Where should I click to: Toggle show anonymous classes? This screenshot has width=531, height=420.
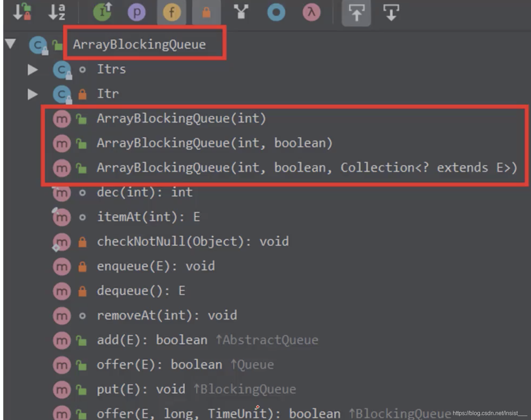276,12
